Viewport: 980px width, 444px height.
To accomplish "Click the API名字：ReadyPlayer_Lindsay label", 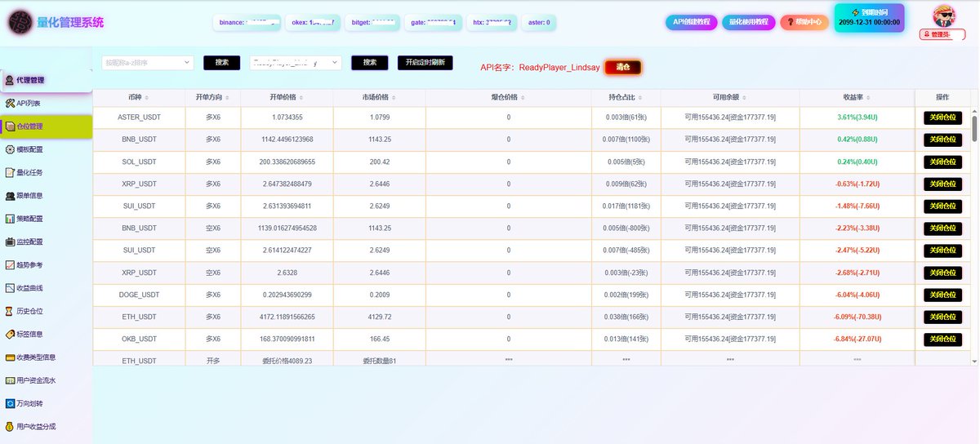I will coord(540,67).
